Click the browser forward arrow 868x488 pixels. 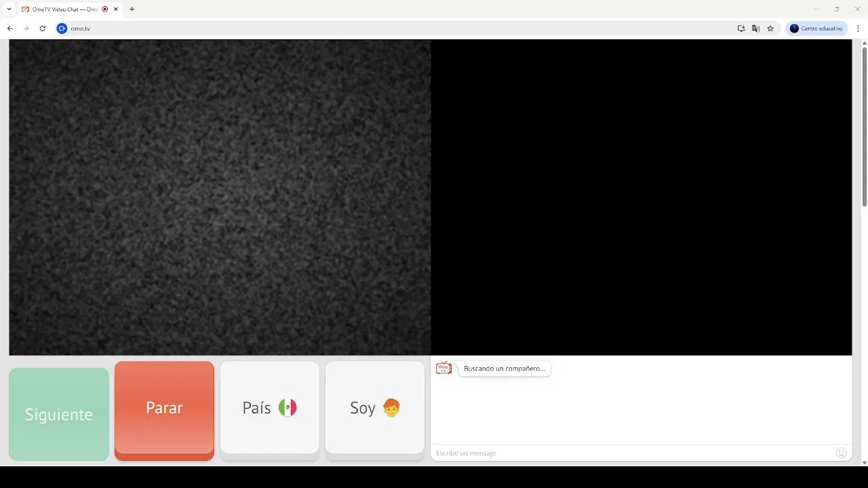pos(26,28)
